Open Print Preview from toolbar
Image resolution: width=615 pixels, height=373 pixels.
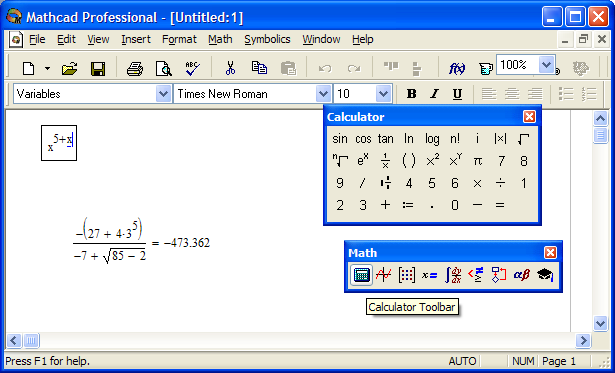click(164, 69)
